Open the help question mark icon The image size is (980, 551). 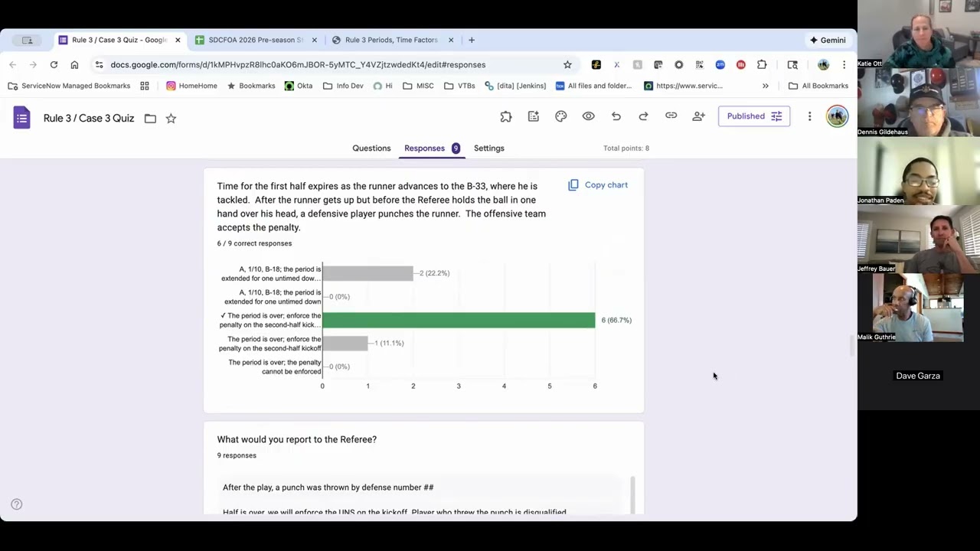[16, 504]
